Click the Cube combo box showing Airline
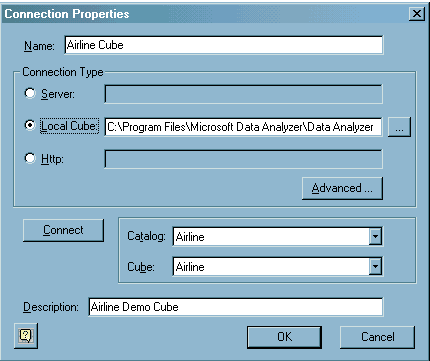Image resolution: width=430 pixels, height=361 pixels. (277, 266)
